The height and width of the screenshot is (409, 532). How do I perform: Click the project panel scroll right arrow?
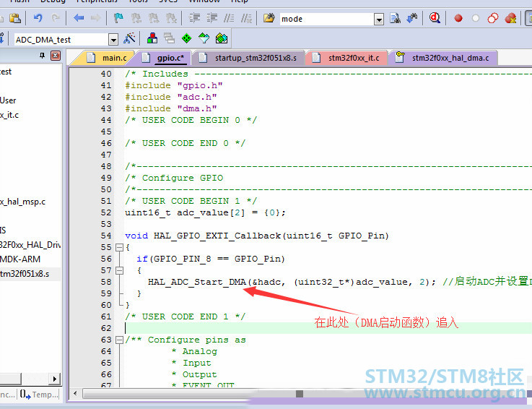pyautogui.click(x=55, y=379)
